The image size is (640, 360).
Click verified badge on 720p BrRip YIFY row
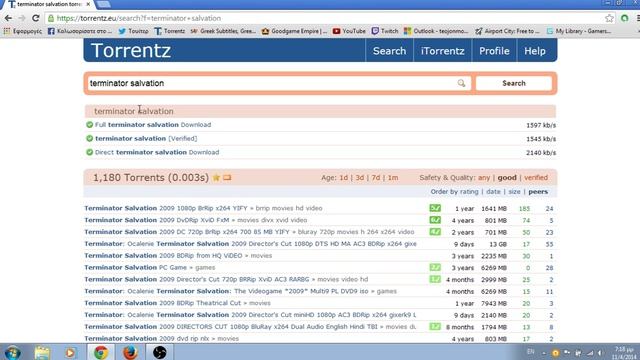coord(435,232)
